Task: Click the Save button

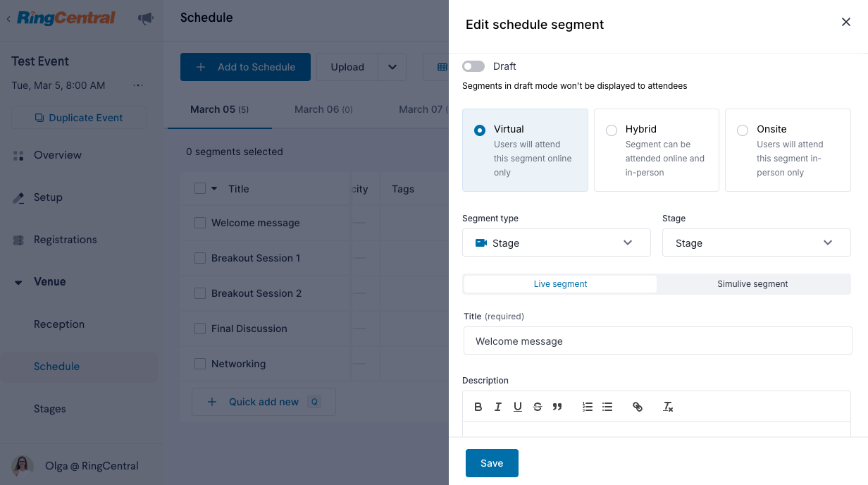Action: 492,463
